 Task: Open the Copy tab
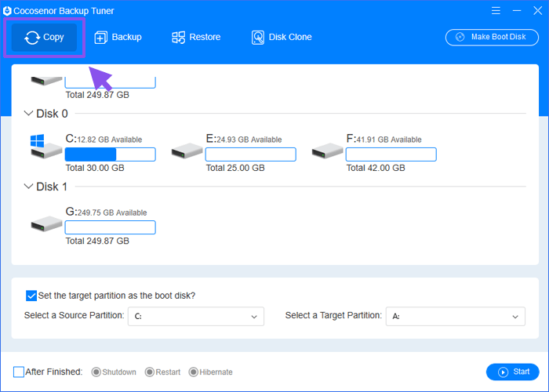click(x=44, y=37)
